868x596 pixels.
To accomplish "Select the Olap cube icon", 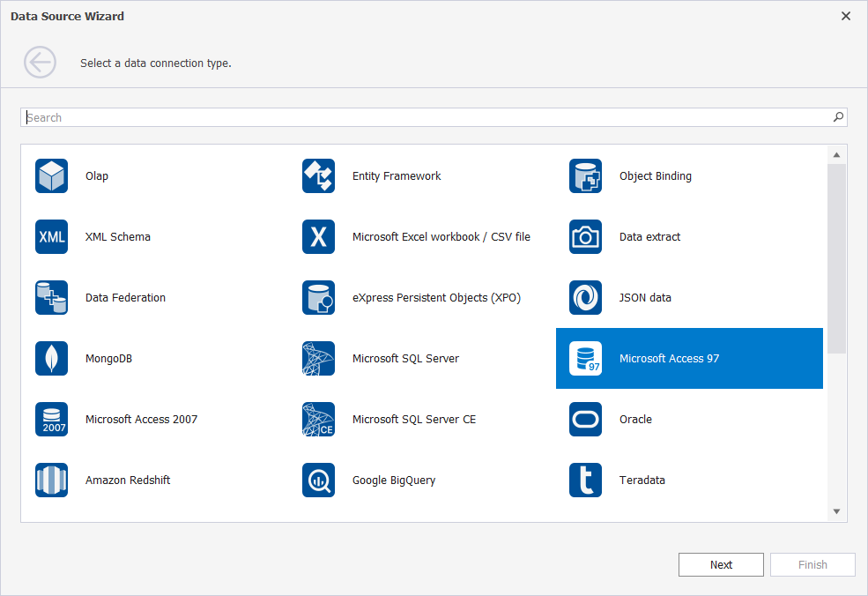I will coord(51,175).
